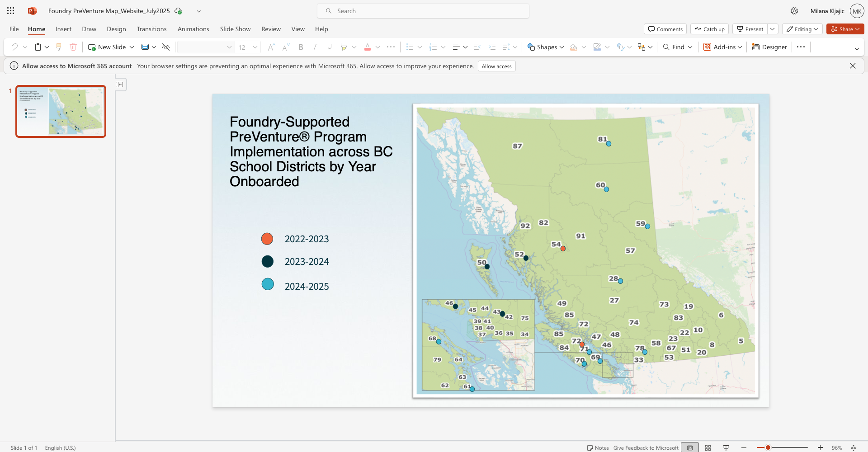This screenshot has height=452, width=868.
Task: Click the Present button
Action: pyautogui.click(x=750, y=29)
